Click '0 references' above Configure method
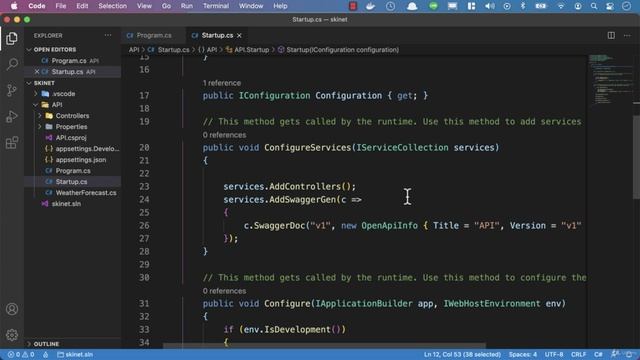Screen dimensions: 640x360 (224, 291)
